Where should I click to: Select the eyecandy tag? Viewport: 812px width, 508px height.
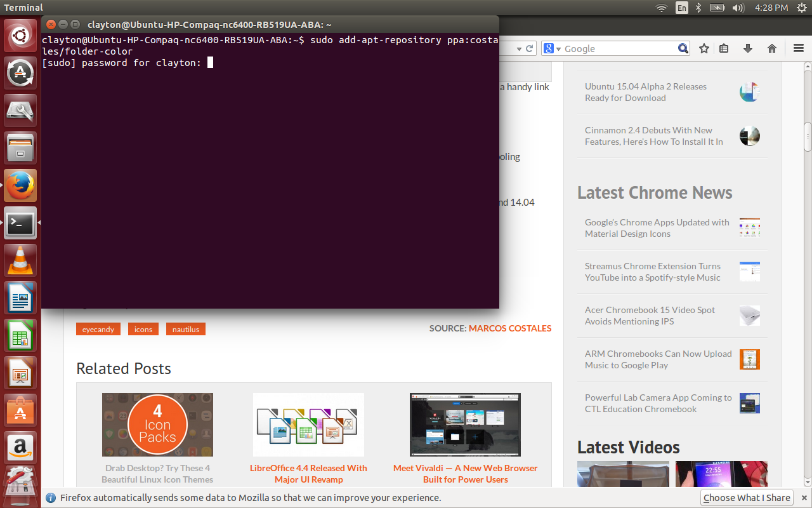pyautogui.click(x=98, y=329)
